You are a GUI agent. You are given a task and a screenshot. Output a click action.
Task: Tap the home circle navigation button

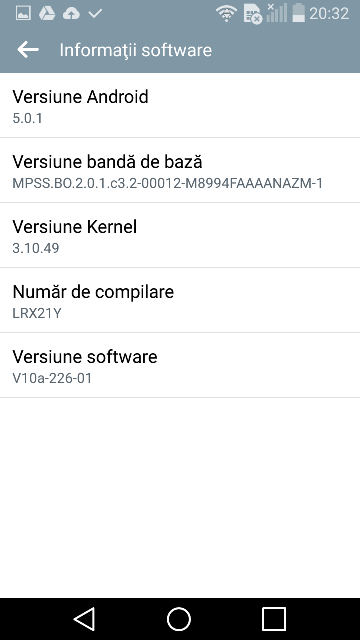[179, 619]
